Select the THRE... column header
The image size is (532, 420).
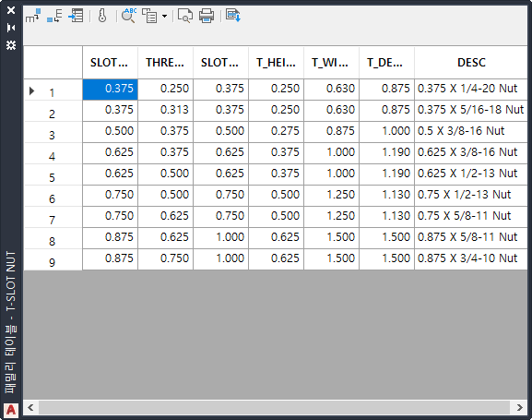(x=165, y=63)
